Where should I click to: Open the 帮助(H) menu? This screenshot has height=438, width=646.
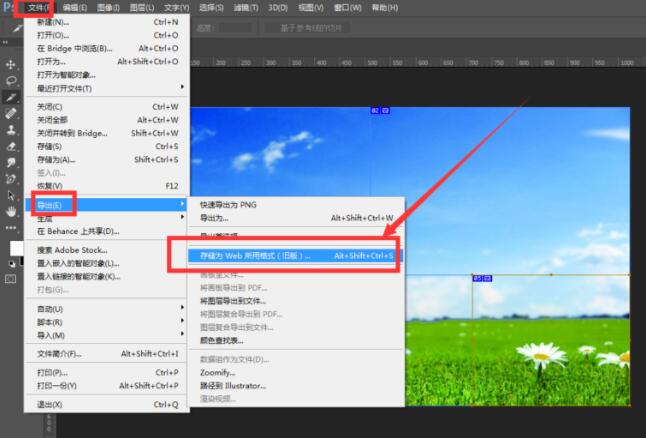385,8
